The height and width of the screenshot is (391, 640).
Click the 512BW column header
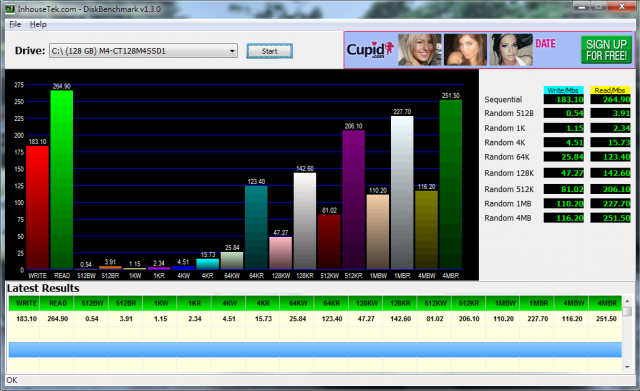point(92,303)
